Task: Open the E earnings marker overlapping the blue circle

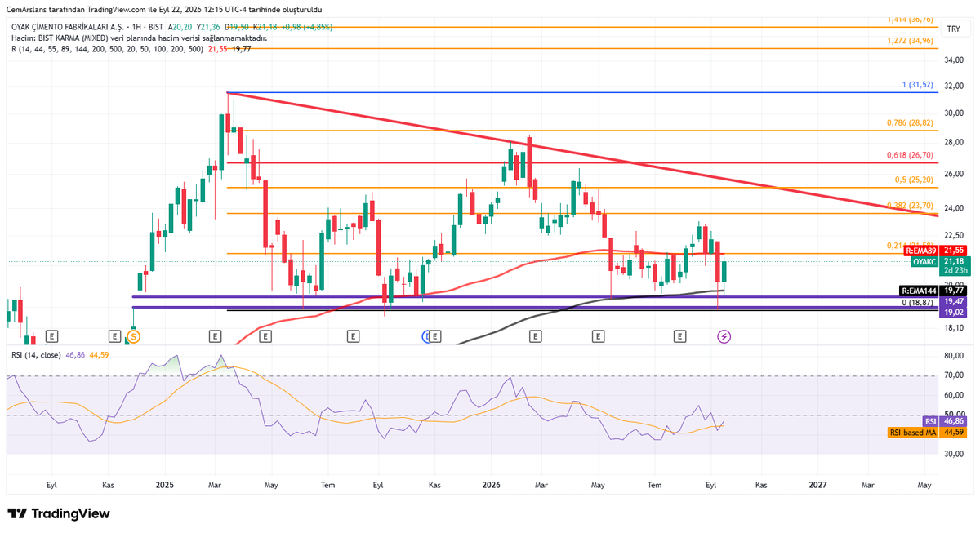Action: [x=434, y=335]
